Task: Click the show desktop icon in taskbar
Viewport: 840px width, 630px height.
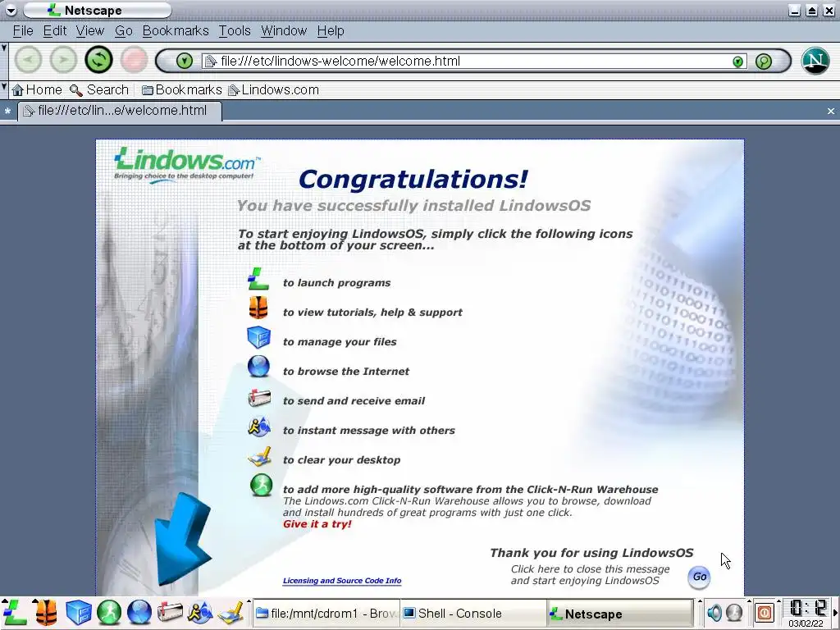Action: click(231, 612)
